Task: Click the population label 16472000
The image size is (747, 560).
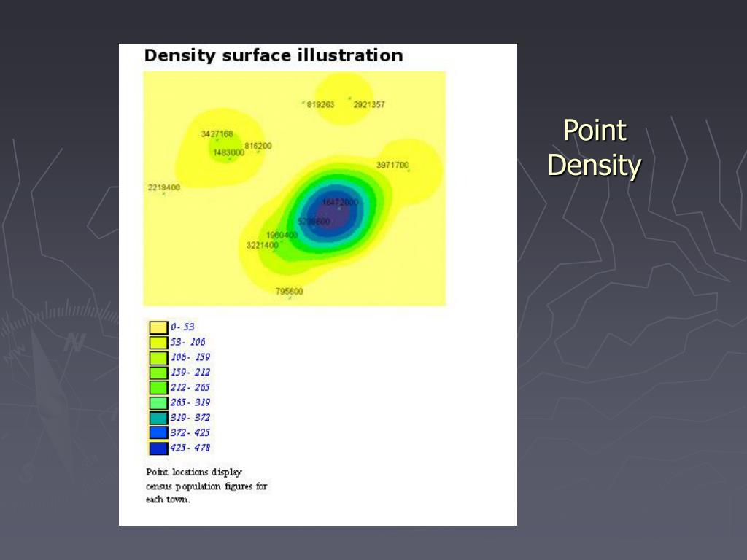Action: pyautogui.click(x=340, y=202)
